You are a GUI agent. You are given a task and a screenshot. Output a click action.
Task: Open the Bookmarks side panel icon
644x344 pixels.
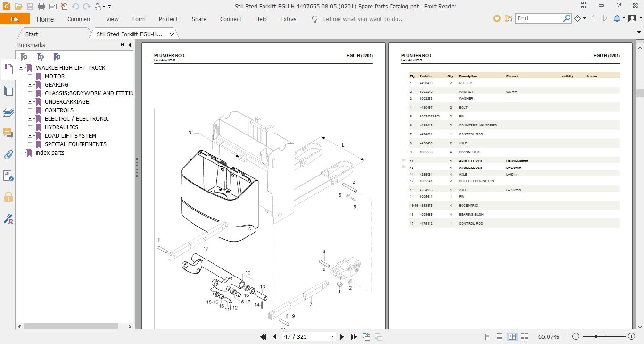click(x=8, y=69)
